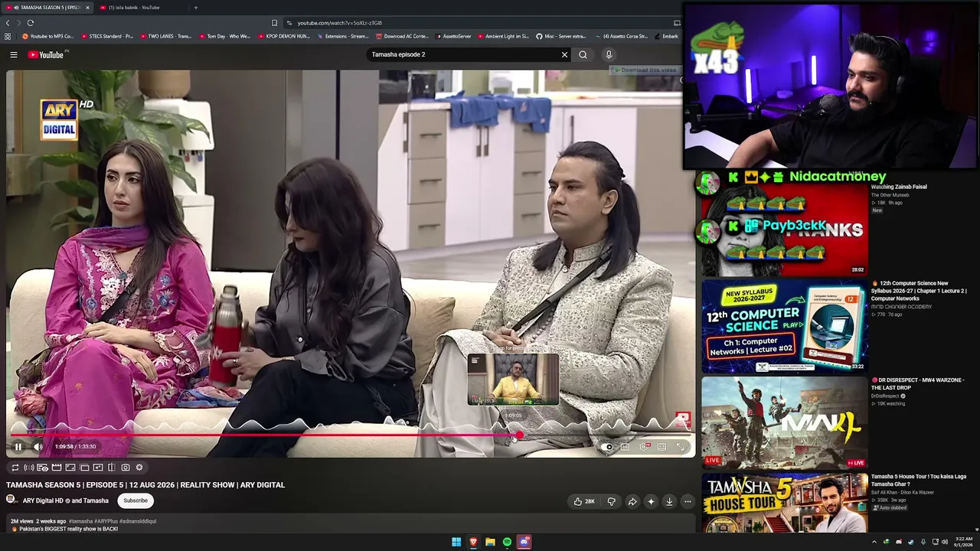This screenshot has width=980, height=551.
Task: Open Tamasha 5 House Tour video title
Action: click(x=919, y=480)
